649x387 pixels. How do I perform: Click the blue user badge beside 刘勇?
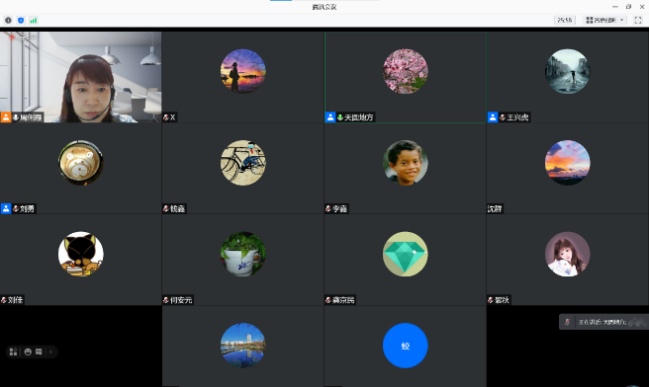click(x=6, y=208)
